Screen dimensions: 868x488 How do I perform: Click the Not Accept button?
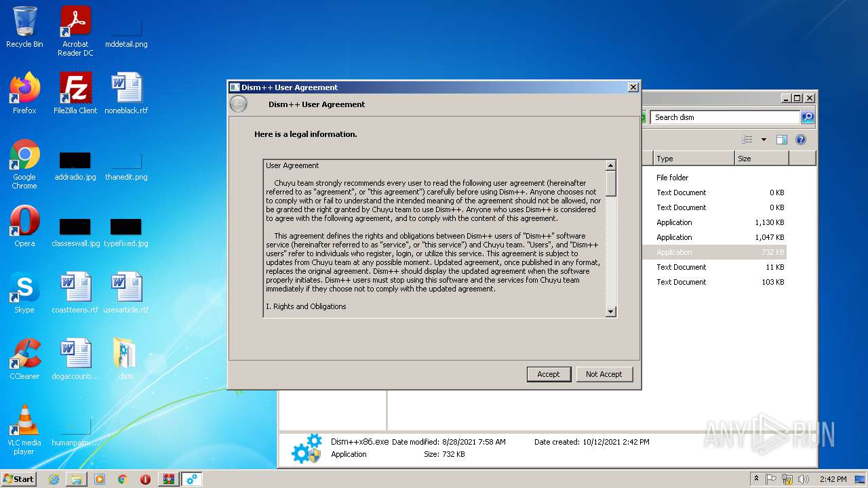[x=604, y=374]
